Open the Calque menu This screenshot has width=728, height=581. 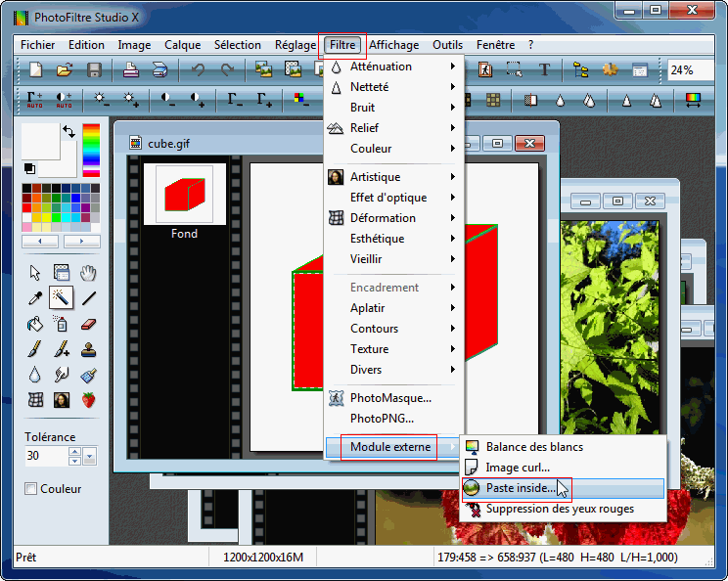point(182,45)
